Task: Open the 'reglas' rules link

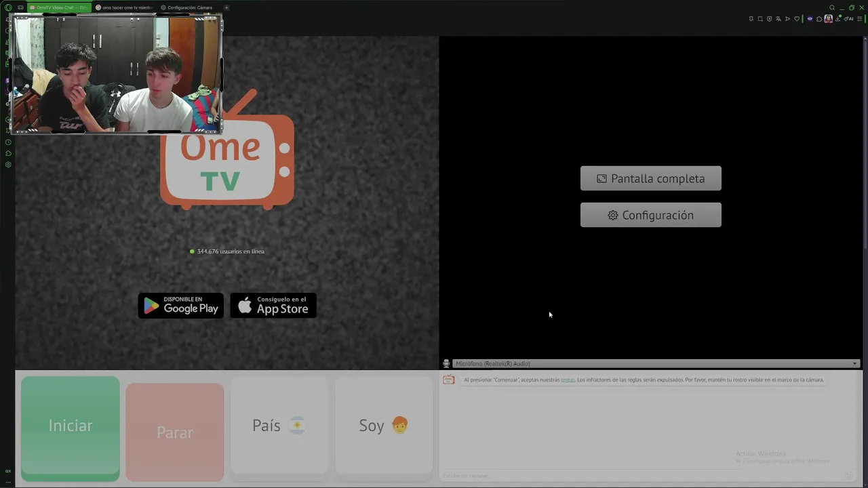Action: click(568, 380)
